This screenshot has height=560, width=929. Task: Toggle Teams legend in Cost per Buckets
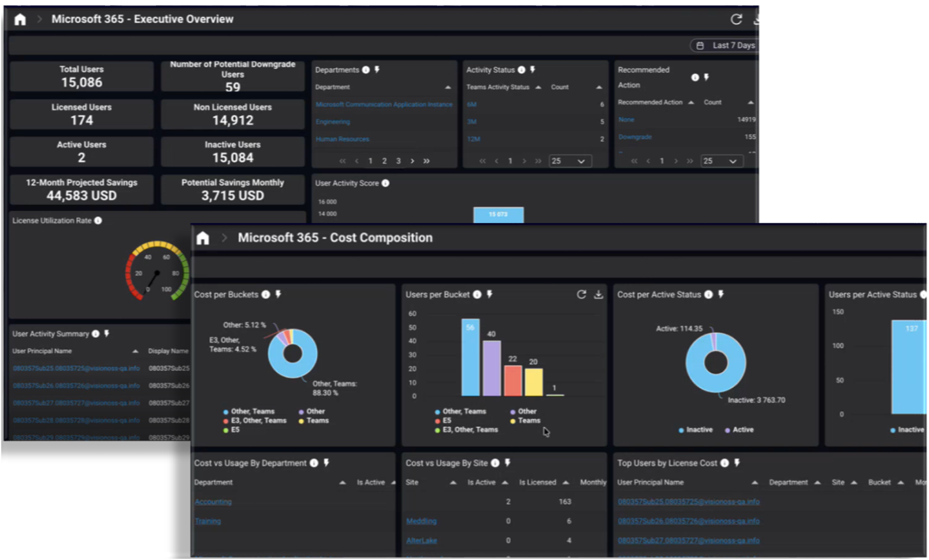pos(314,420)
